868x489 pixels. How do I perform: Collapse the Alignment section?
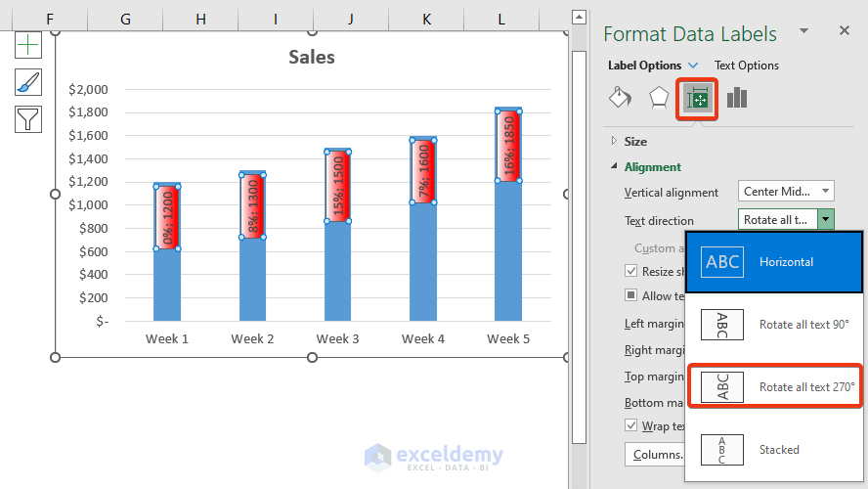(x=614, y=166)
